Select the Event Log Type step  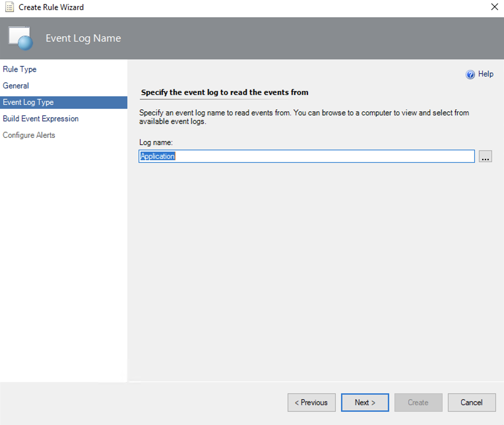coord(28,102)
